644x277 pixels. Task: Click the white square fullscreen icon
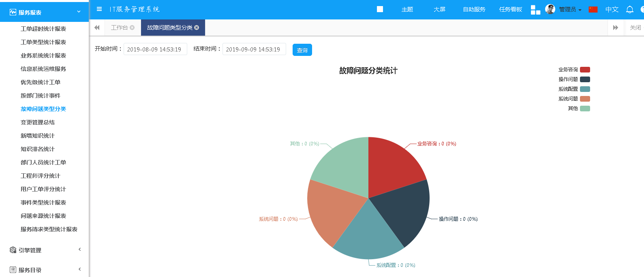pos(380,9)
